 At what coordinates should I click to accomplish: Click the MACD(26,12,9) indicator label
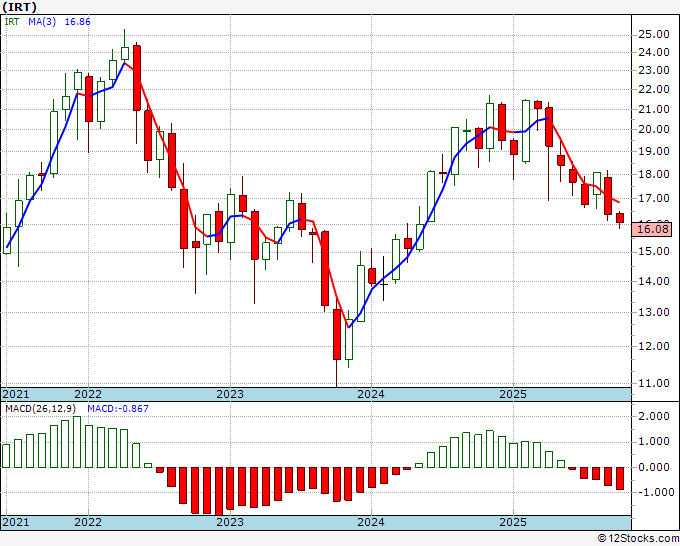tap(41, 409)
